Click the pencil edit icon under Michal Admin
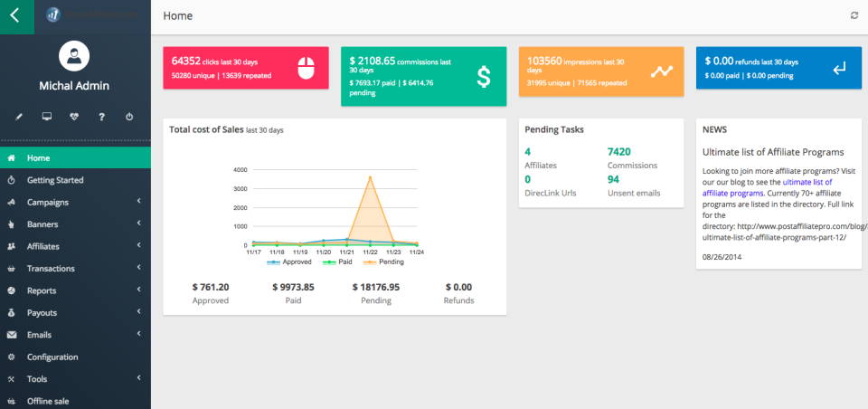Image resolution: width=868 pixels, height=409 pixels. point(19,117)
